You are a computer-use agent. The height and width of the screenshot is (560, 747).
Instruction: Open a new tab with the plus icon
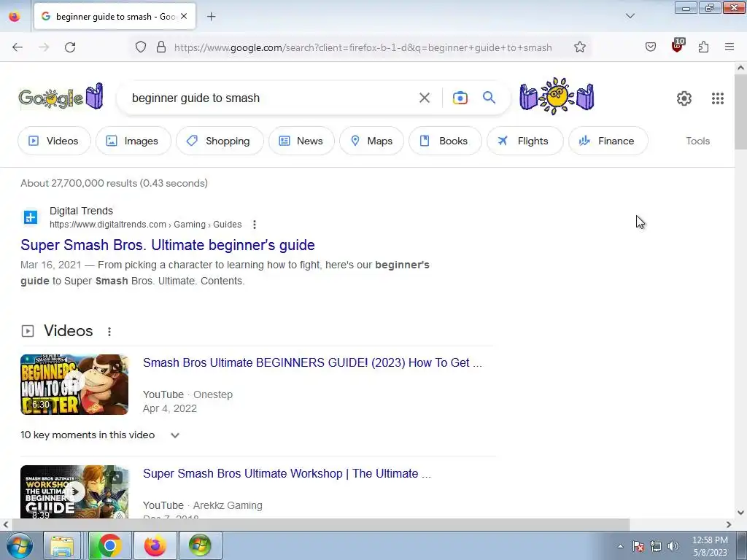pos(211,17)
